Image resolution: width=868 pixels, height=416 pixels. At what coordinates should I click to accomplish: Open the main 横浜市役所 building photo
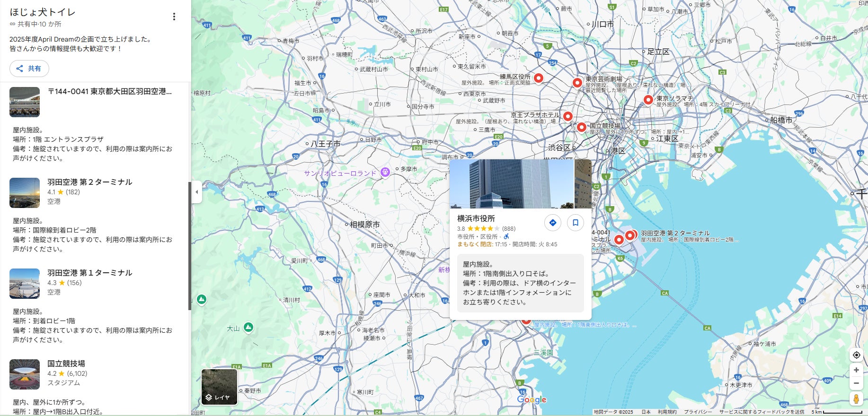tap(512, 184)
